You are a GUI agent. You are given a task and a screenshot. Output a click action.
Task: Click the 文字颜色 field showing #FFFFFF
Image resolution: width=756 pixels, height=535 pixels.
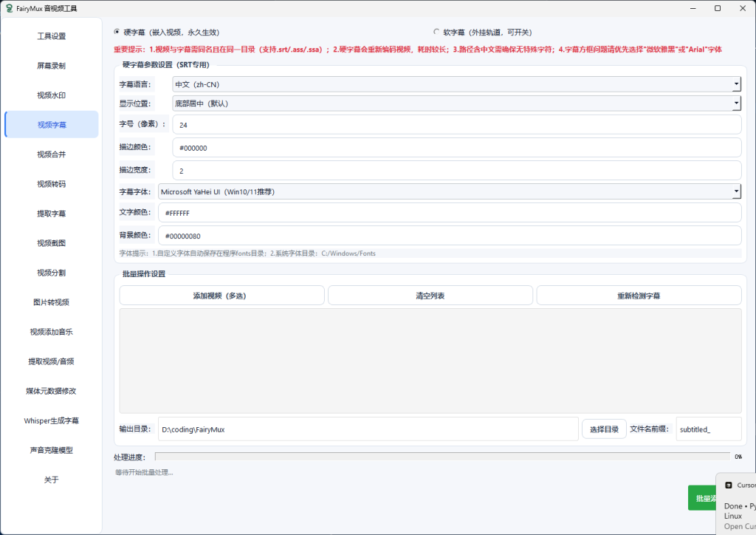(x=450, y=213)
